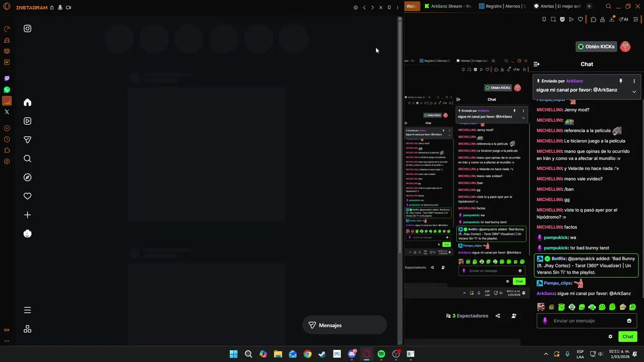This screenshot has height=362, width=644.
Task: Open browser downloads icon
Action: coord(612,20)
